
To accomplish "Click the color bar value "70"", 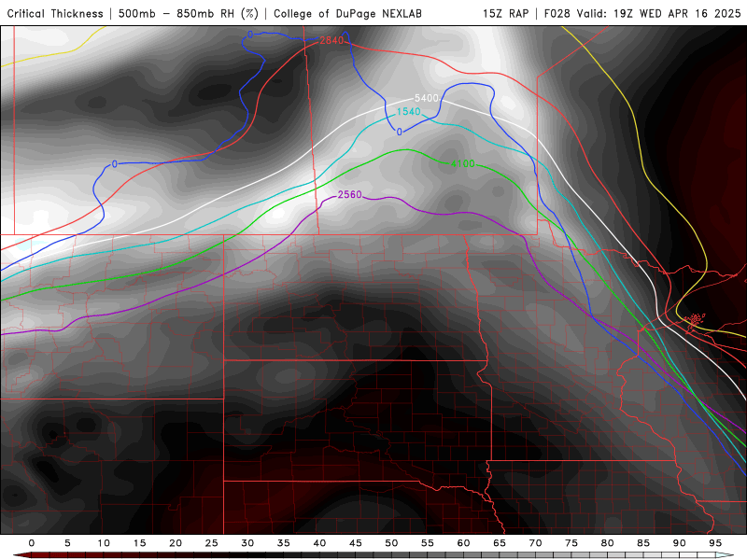I will (535, 543).
